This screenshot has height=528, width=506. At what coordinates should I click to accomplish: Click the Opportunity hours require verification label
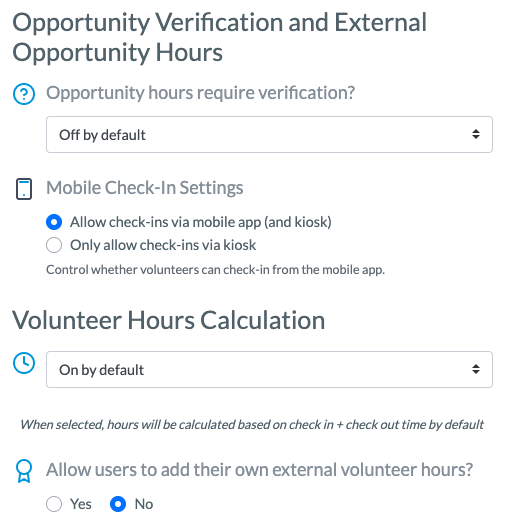tap(201, 93)
